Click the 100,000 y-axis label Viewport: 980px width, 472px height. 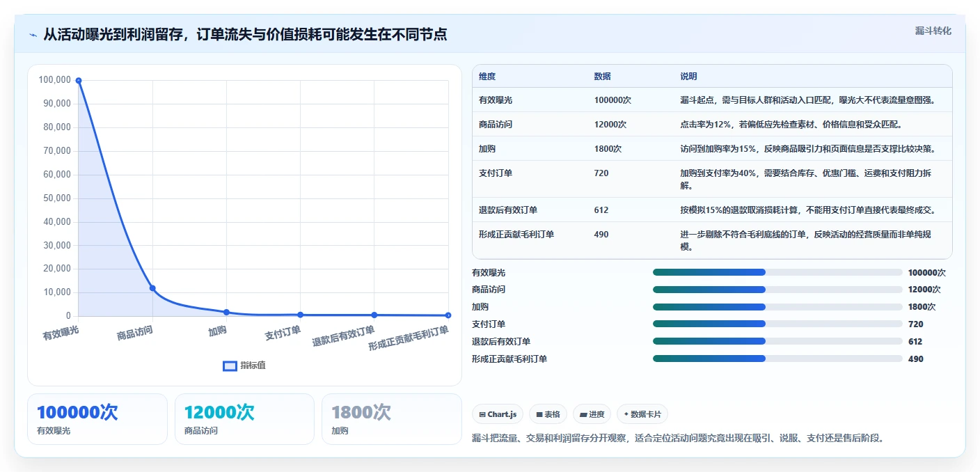(54, 80)
